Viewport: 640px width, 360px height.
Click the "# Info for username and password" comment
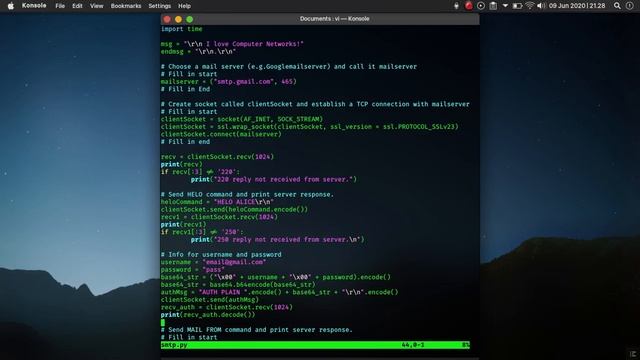221,255
